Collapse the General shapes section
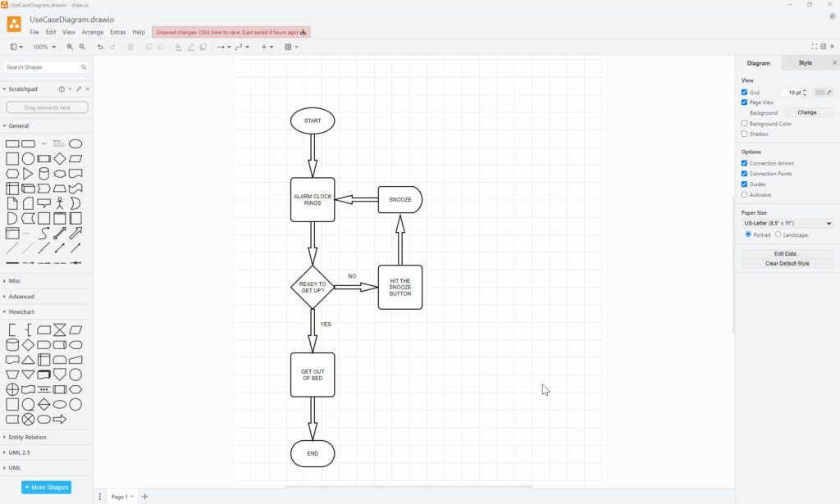Viewport: 840px width, 504px height. click(x=46, y=126)
